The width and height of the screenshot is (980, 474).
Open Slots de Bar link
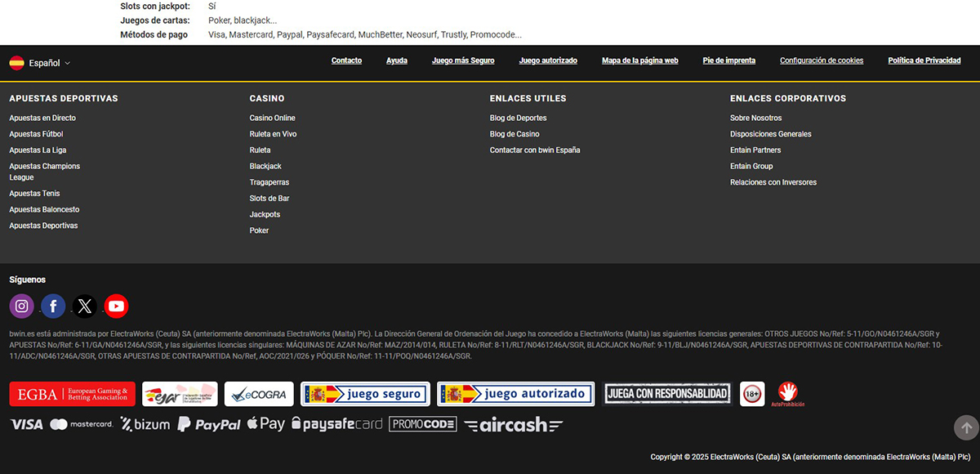[269, 199]
